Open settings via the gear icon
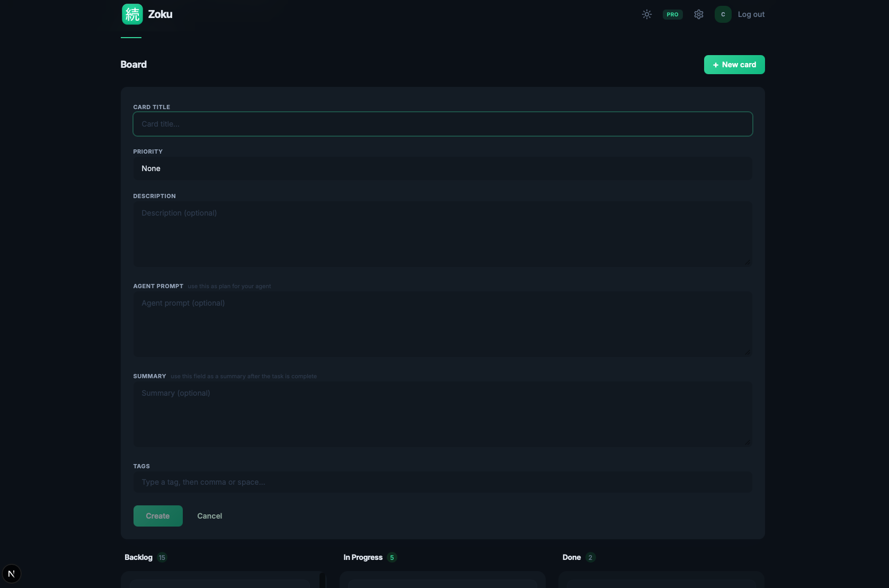 coord(698,14)
